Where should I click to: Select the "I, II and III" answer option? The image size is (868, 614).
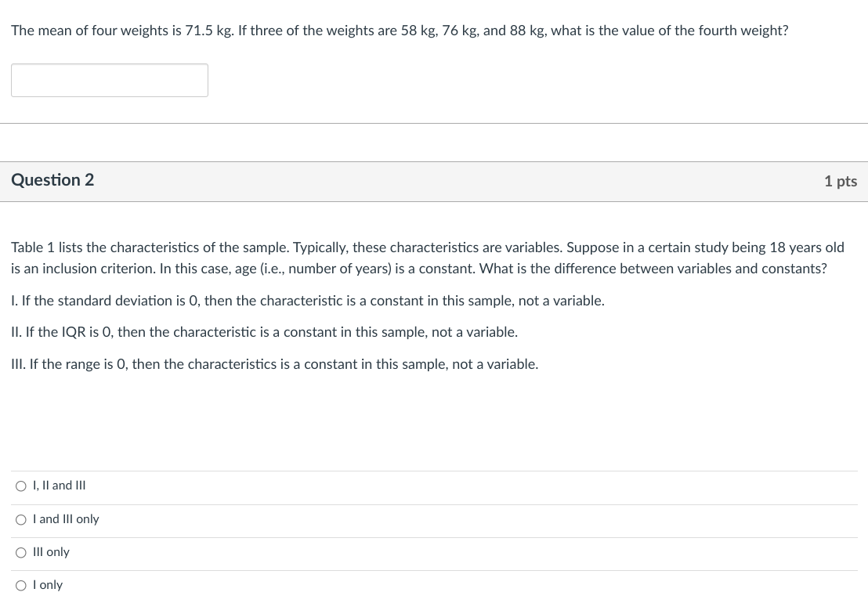(20, 486)
